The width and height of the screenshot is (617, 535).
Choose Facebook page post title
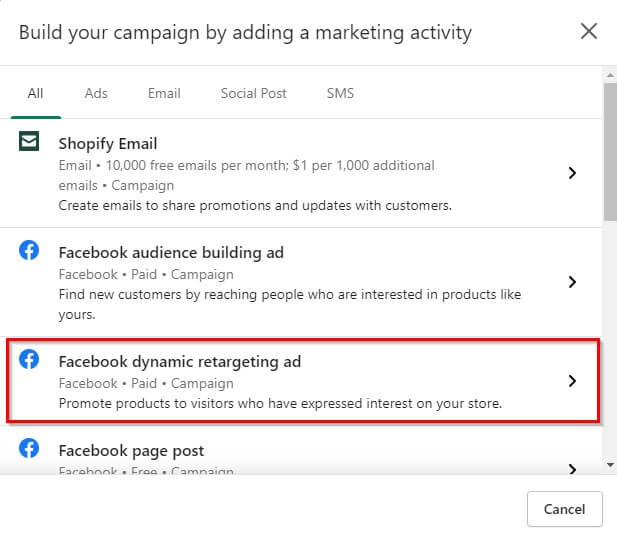131,451
